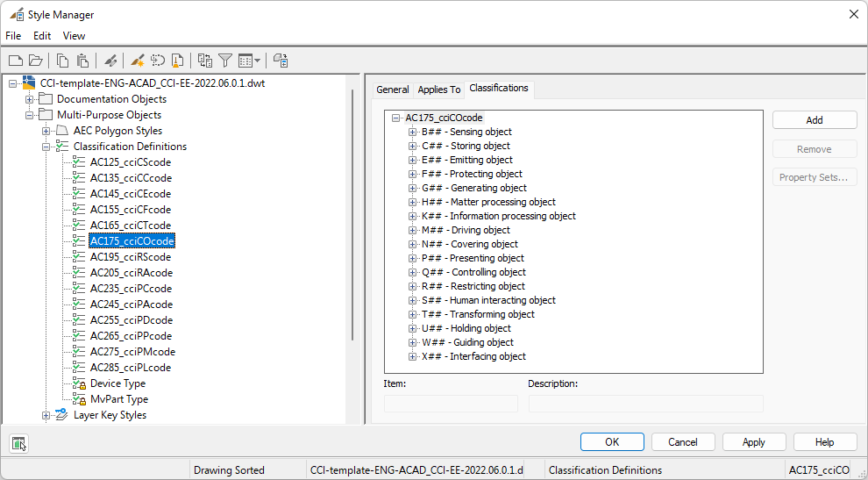Click the Cancel button

click(x=683, y=442)
